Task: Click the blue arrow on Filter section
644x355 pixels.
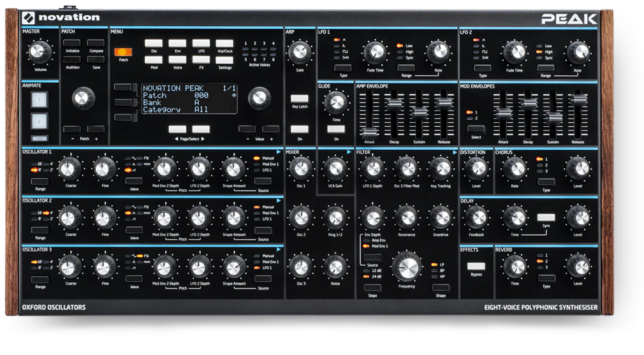Action: tap(455, 152)
